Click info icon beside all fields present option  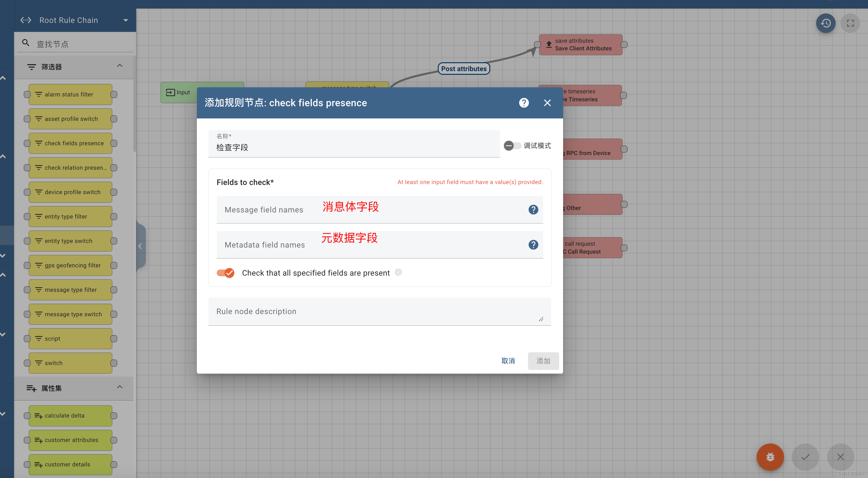click(x=398, y=272)
